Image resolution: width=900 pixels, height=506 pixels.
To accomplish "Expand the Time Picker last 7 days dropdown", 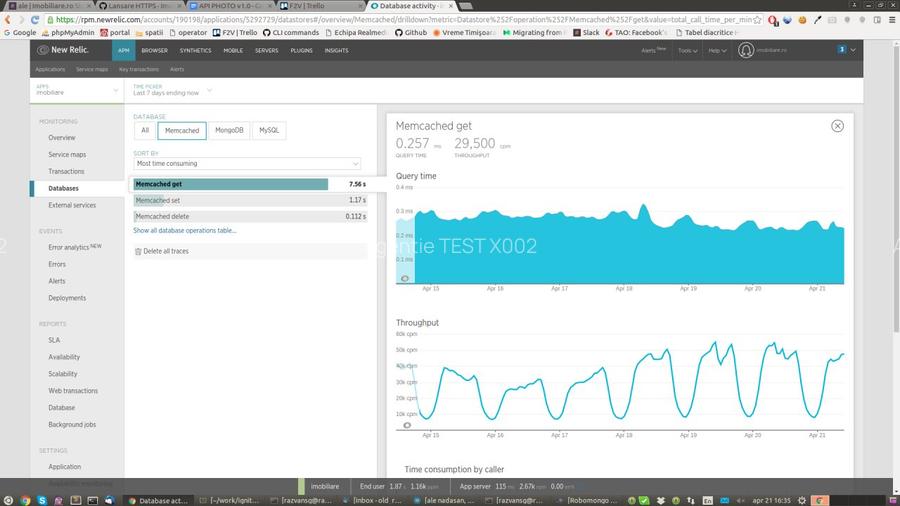I will point(170,93).
